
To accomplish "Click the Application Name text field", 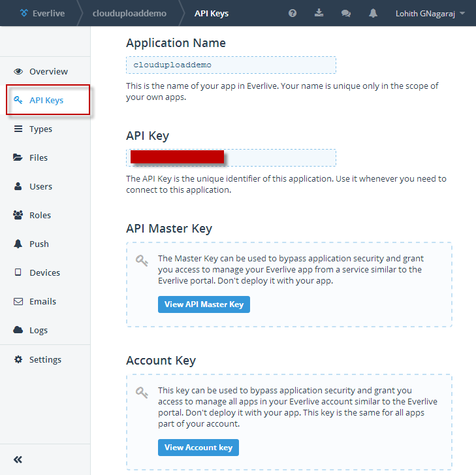I will pyautogui.click(x=231, y=65).
